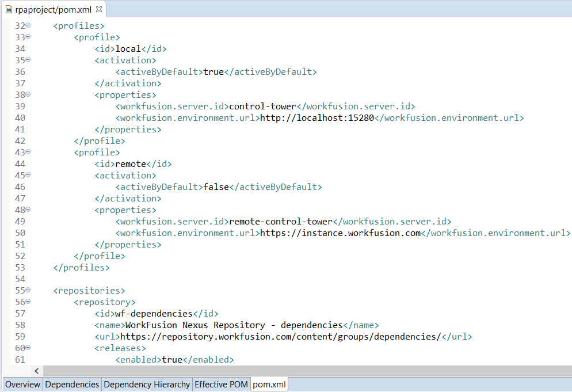Click the Maven file icon on the editor tab
The height and width of the screenshot is (392, 572).
click(9, 10)
